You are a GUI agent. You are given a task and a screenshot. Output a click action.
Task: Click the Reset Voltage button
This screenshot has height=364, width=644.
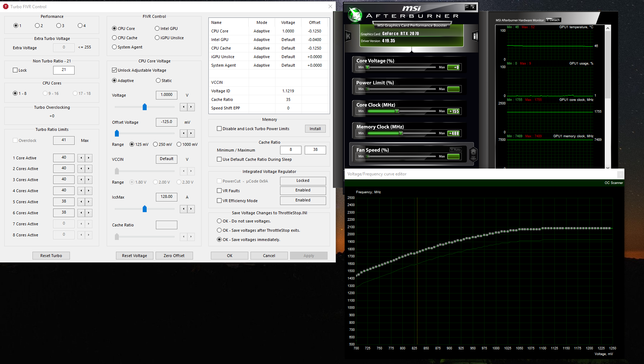pyautogui.click(x=135, y=256)
